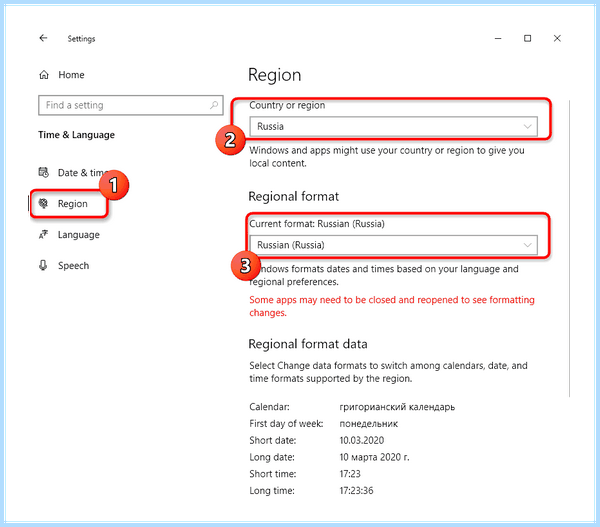Open the Regional format dropdown Russian (Russia)
Screen dimensions: 600x527
[x=393, y=245]
